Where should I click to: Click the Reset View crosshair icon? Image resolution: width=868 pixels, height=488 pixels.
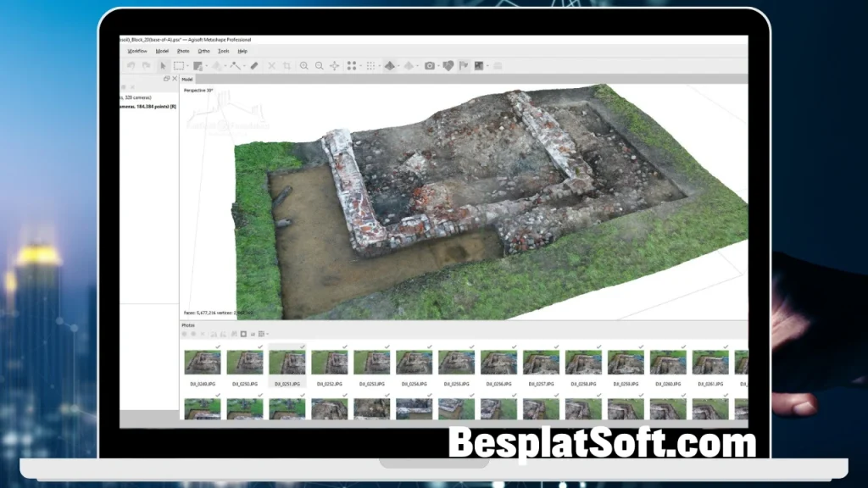tap(334, 65)
